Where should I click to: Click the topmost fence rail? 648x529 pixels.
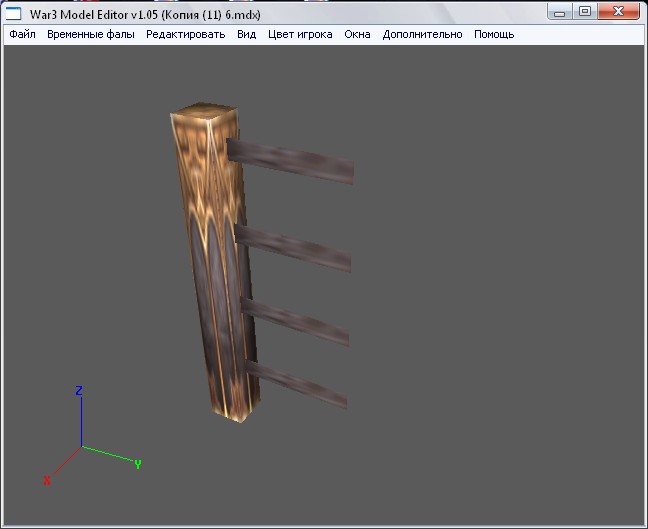coord(290,160)
